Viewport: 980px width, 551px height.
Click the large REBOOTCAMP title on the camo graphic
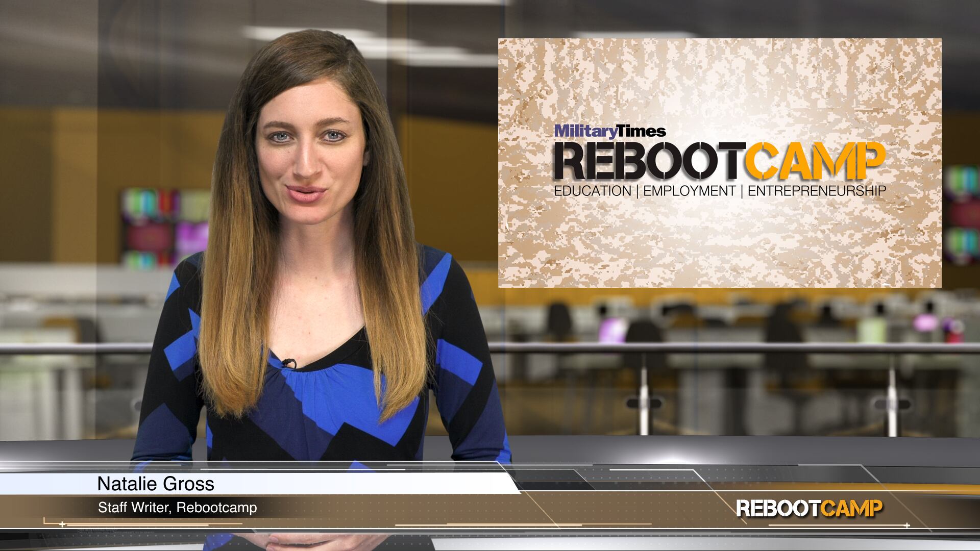click(x=720, y=161)
